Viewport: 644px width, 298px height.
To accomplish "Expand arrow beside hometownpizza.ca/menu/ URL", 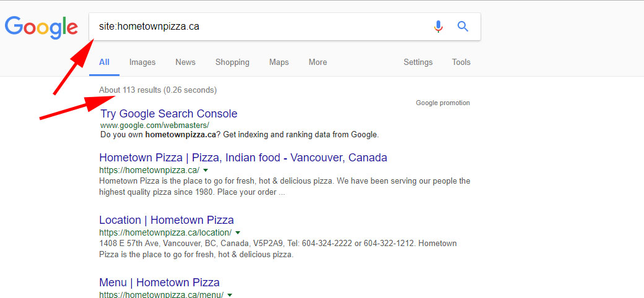I will click(x=230, y=295).
